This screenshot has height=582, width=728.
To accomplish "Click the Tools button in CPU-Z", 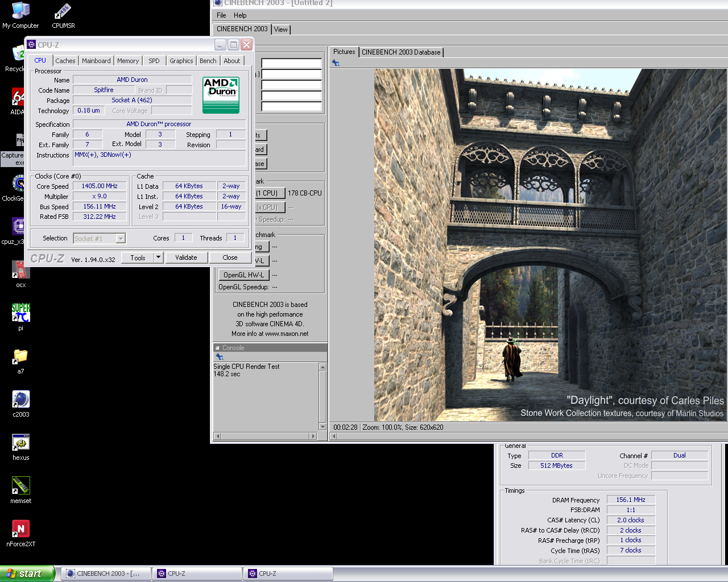I will [x=138, y=257].
